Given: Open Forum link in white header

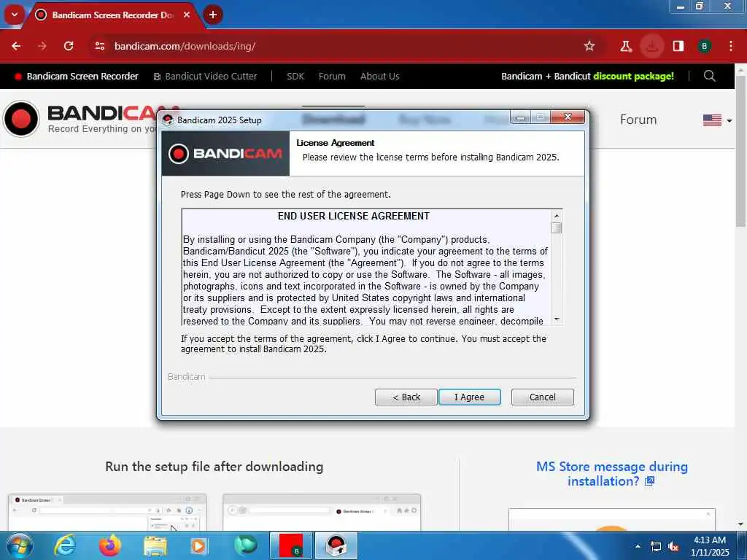Looking at the screenshot, I should [638, 120].
